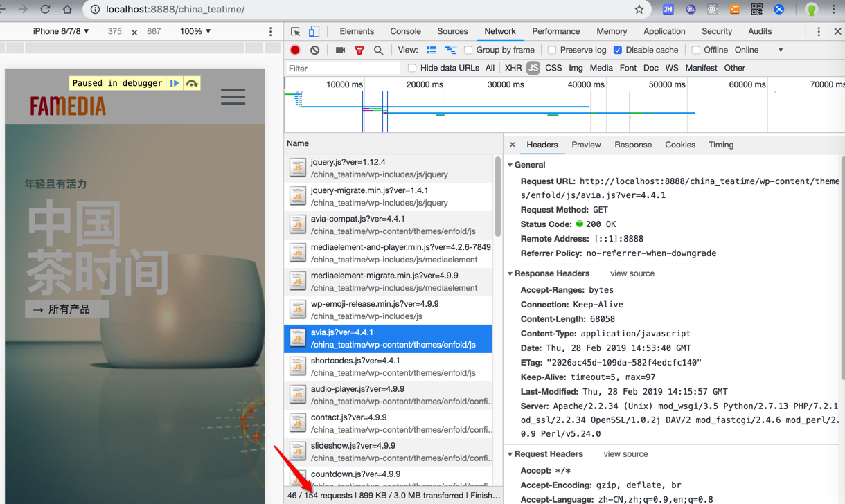
Task: Click the 所有产品 button
Action: [x=66, y=309]
